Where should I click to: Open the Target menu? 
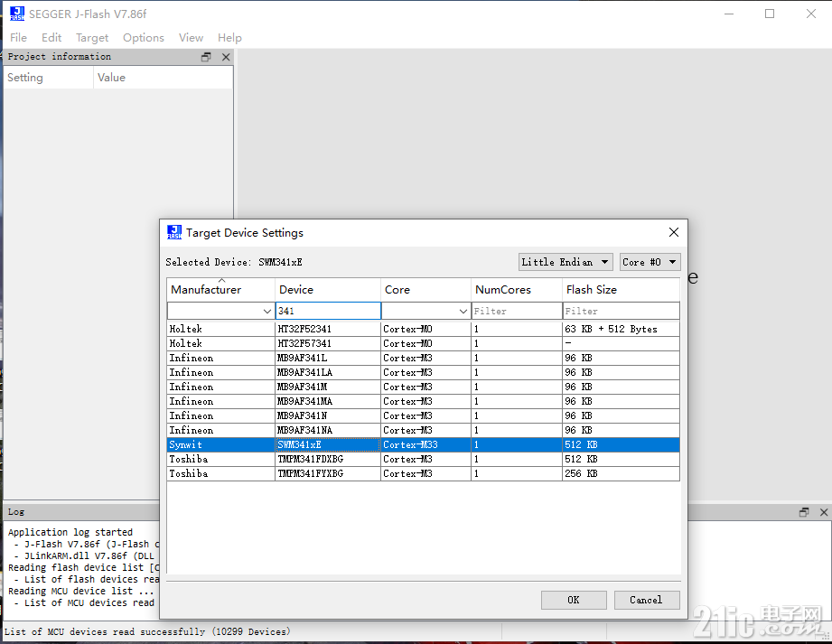point(92,38)
